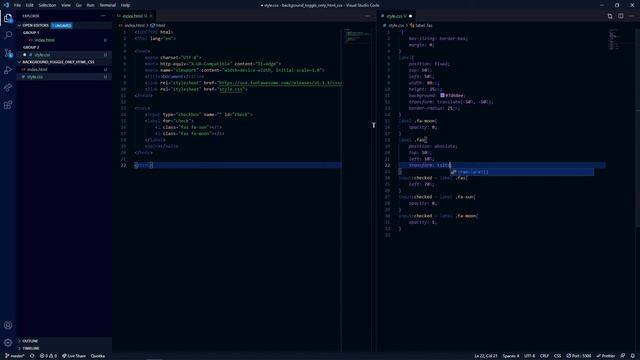640x360 pixels.
Task: Open the Explorer view in activity bar
Action: tap(8, 18)
